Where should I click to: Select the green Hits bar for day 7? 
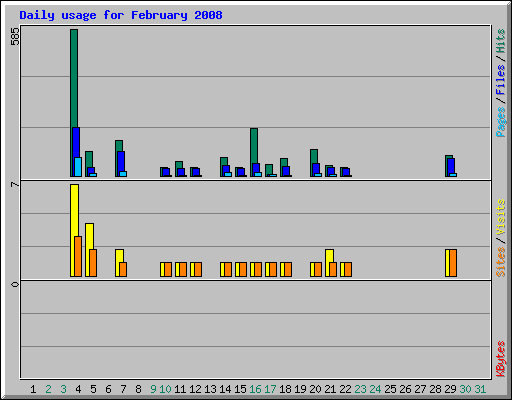119,146
